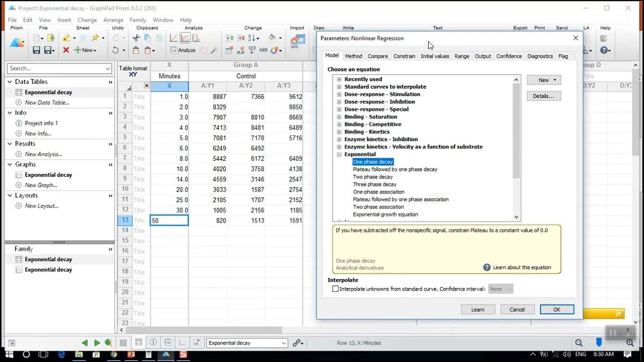Click the green Previous sheet arrow
Screen dimensions: 644x362
tap(85, 343)
